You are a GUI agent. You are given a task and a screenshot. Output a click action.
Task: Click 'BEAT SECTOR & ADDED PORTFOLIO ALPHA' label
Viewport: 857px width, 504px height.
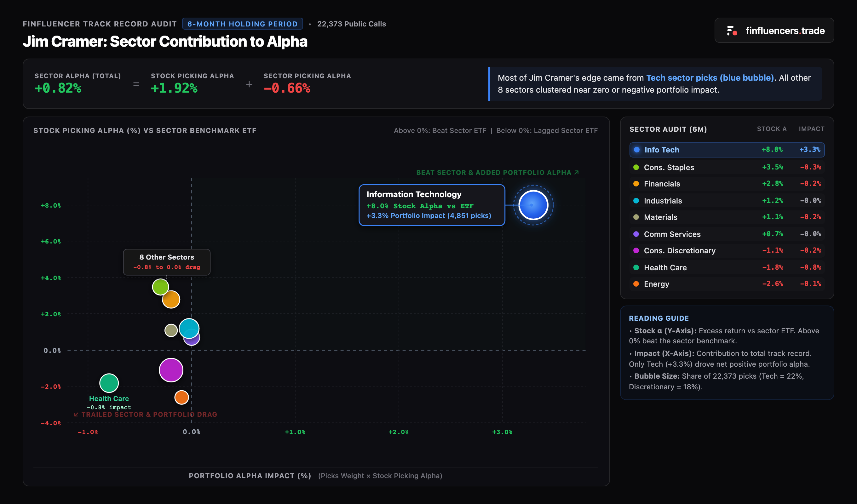tap(497, 172)
